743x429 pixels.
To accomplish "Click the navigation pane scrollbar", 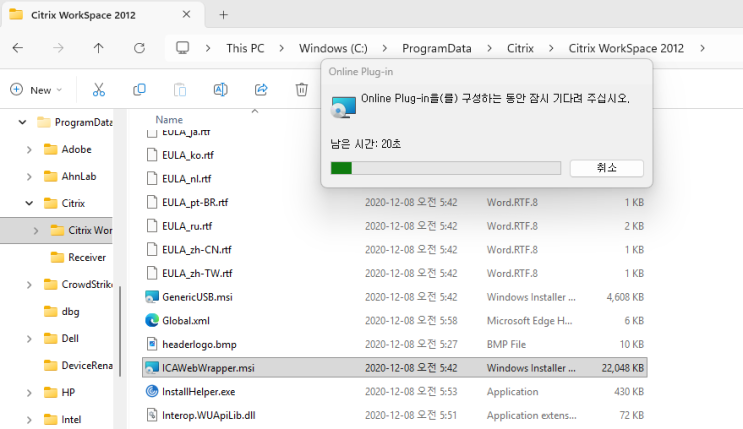I will pyautogui.click(x=120, y=331).
